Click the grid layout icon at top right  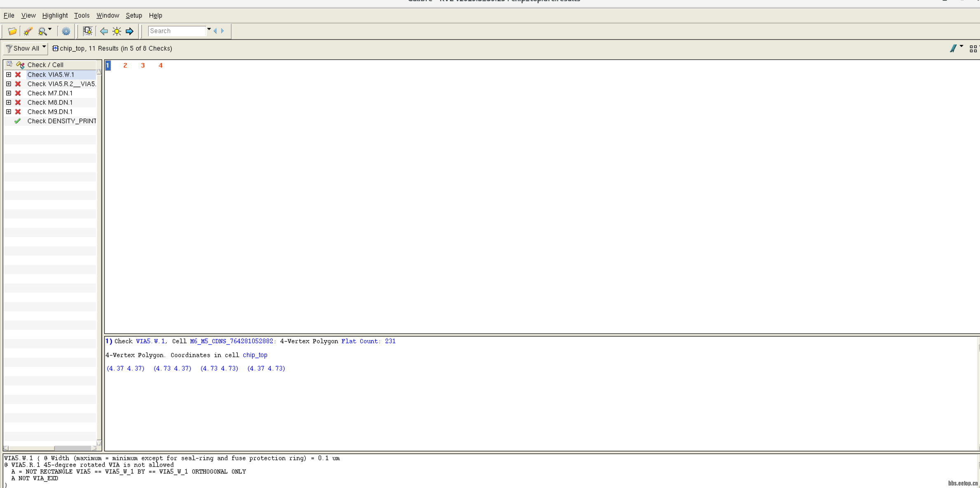click(x=973, y=49)
